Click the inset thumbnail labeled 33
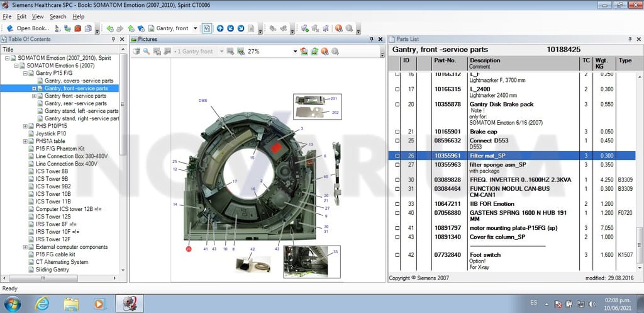Screen dimensions: 644x313 point(312,261)
